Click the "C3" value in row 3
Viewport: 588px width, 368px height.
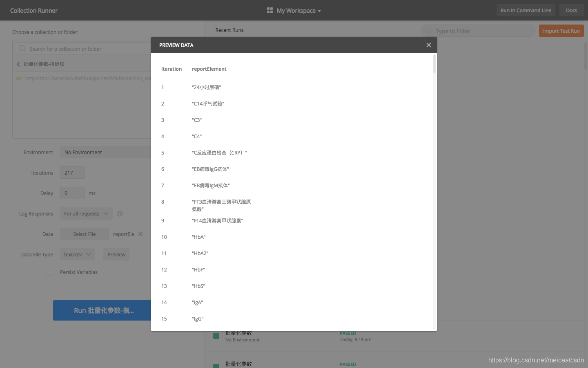(197, 120)
